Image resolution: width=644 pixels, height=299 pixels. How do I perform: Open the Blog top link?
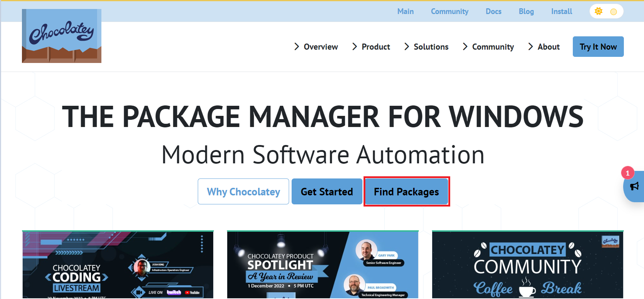[x=526, y=12]
